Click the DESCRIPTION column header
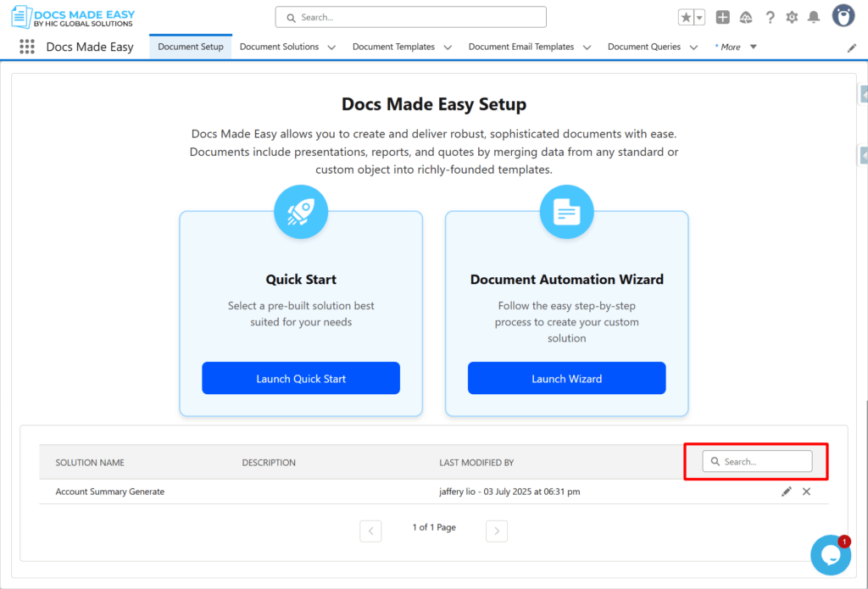868x589 pixels. (269, 463)
